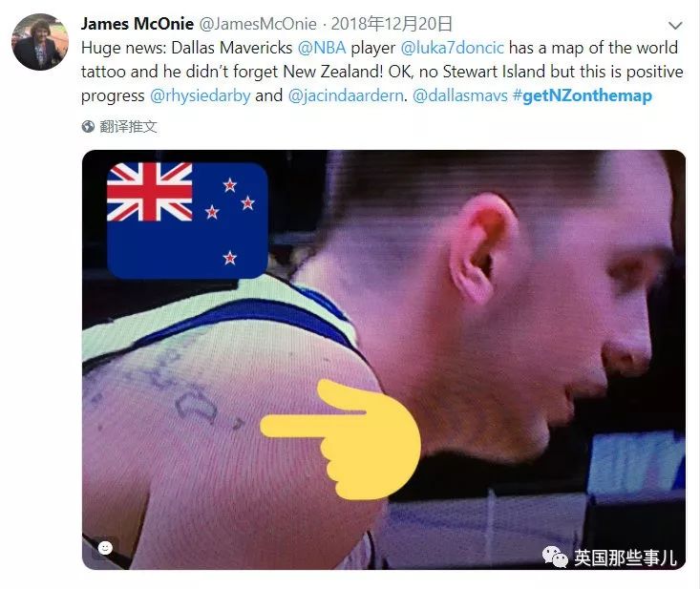Open the attached tweet photo
Viewport: 700px width, 589px height.
point(384,360)
